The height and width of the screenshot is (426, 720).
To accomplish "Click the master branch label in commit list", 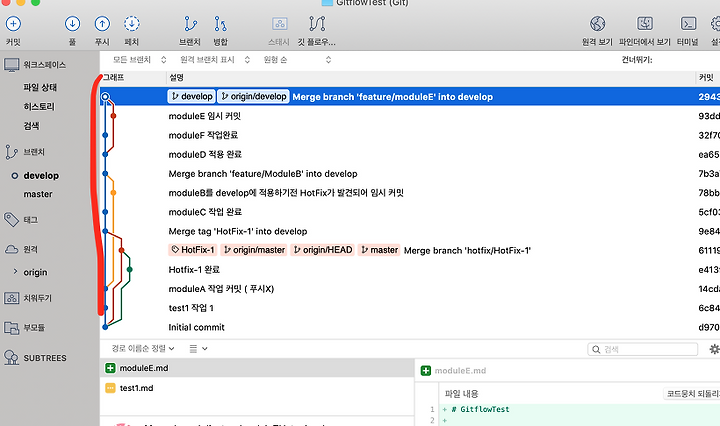I will click(379, 250).
